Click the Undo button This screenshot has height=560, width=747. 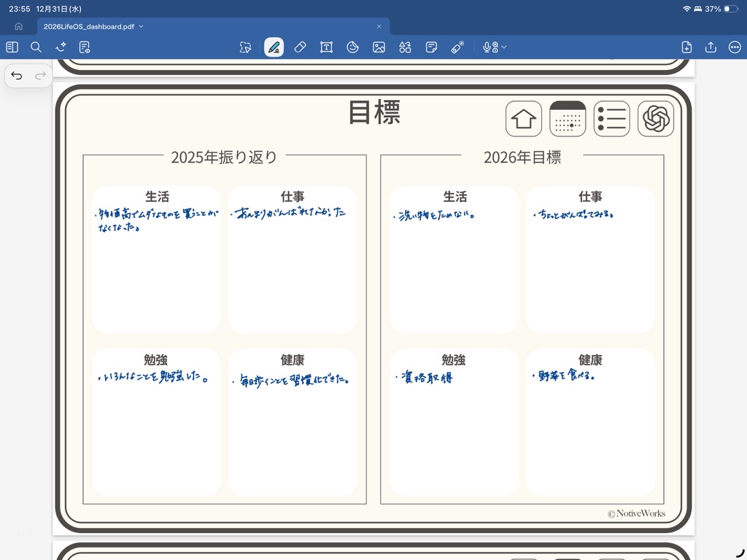click(x=17, y=76)
